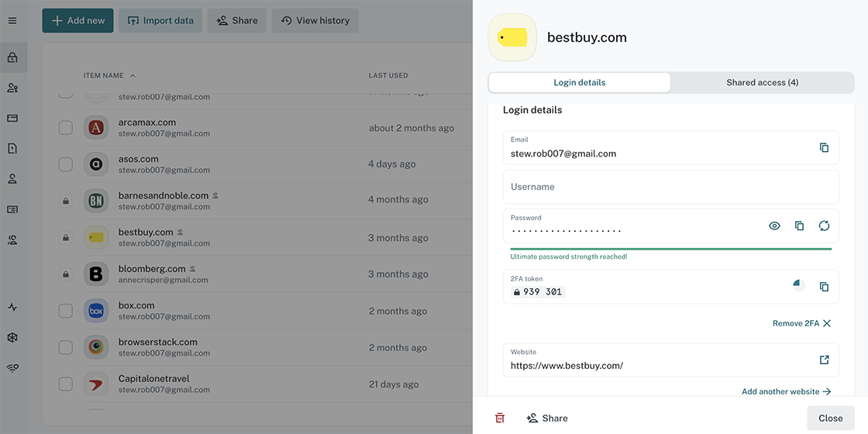Copy the email address field

click(824, 147)
